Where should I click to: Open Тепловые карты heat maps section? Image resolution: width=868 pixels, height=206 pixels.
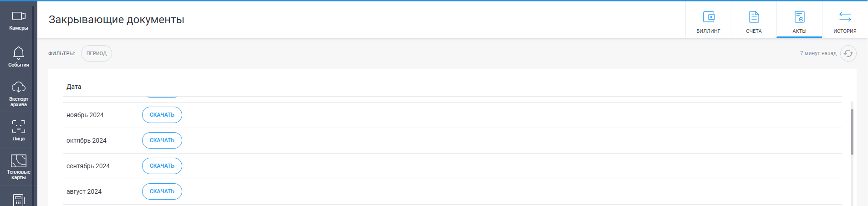tap(19, 168)
